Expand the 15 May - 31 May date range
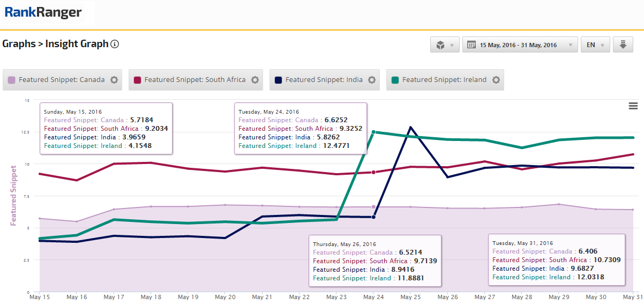644x305 pixels. [519, 45]
